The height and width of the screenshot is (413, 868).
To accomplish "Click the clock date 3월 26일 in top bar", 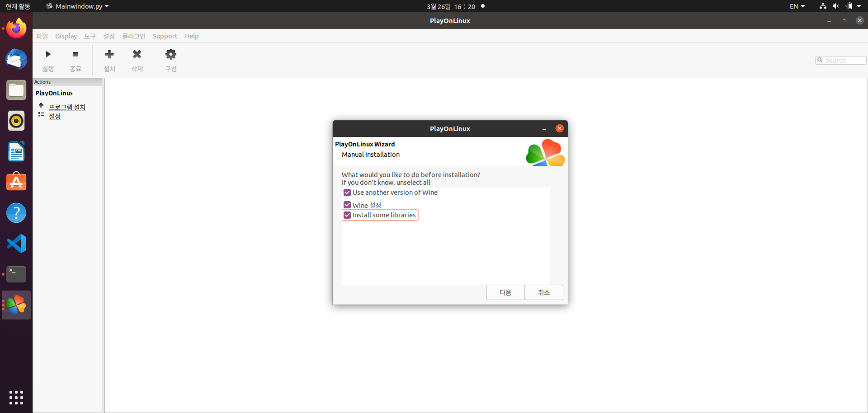I will (451, 6).
